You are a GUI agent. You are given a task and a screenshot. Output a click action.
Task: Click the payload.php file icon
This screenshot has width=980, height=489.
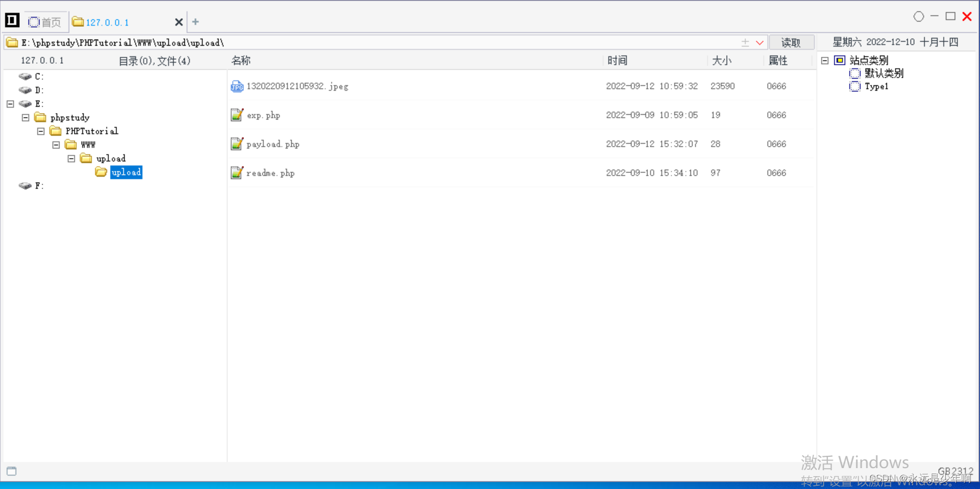[x=237, y=144]
